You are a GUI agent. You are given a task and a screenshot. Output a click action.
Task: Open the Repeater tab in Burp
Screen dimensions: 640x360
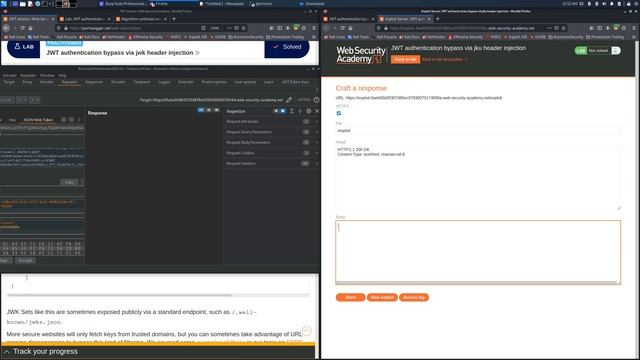(x=69, y=82)
